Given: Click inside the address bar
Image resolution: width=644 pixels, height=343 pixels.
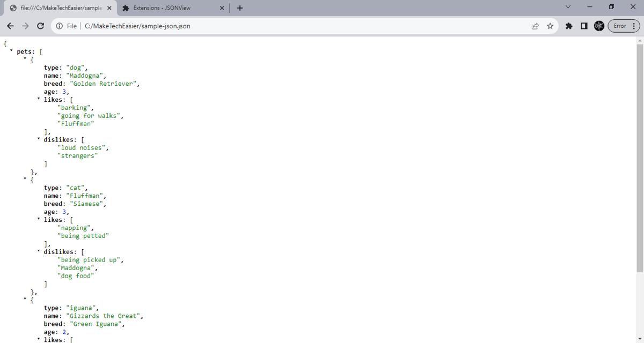Looking at the screenshot, I should [x=215, y=25].
